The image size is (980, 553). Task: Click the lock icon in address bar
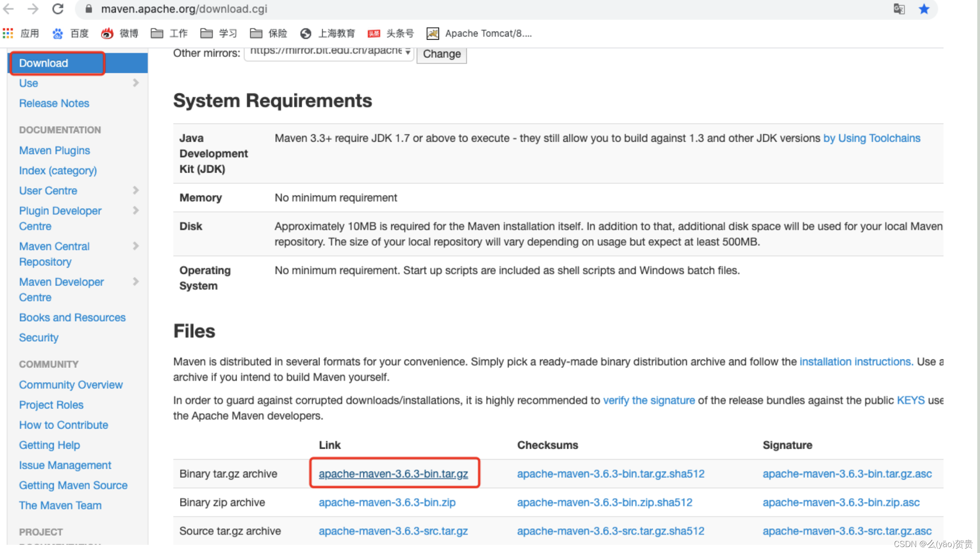(89, 9)
